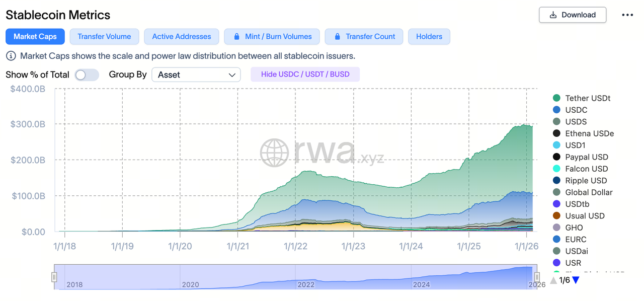Switch to the Active Addresses tab
This screenshot has width=644, height=301.
(x=182, y=37)
